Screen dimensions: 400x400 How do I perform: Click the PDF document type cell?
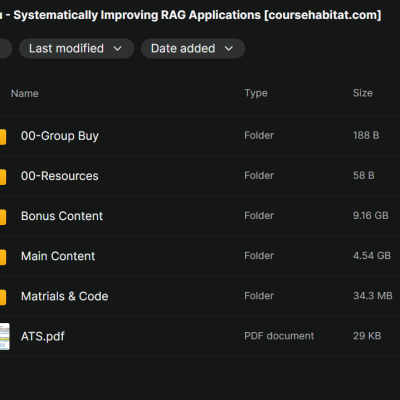coord(279,336)
